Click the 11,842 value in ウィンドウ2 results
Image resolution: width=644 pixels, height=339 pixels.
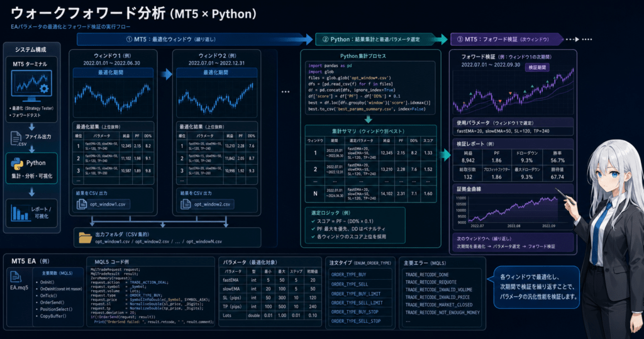[x=230, y=158]
